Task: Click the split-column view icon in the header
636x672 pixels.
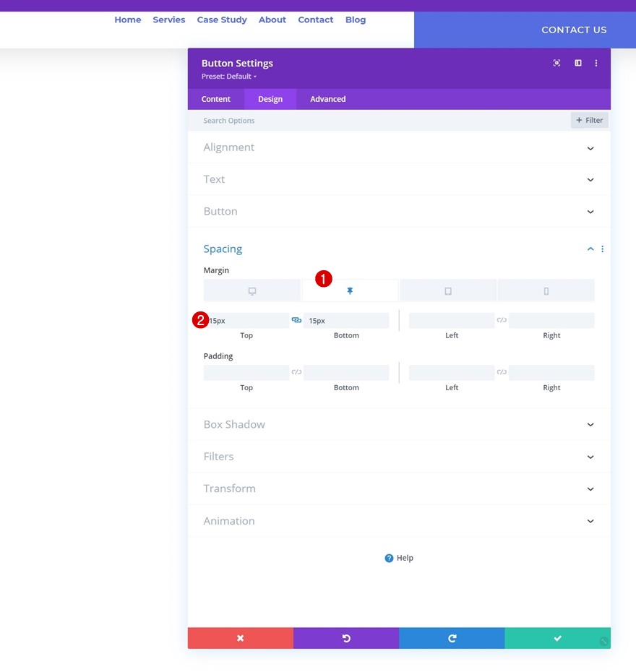Action: (577, 63)
